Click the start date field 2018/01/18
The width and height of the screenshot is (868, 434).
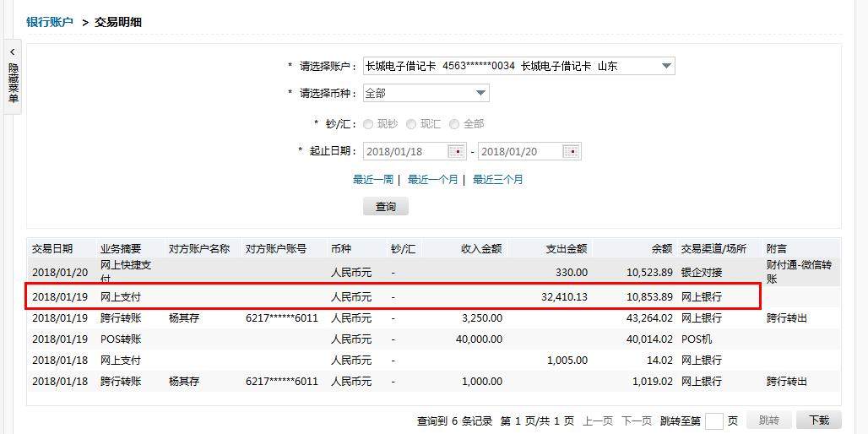[x=405, y=152]
